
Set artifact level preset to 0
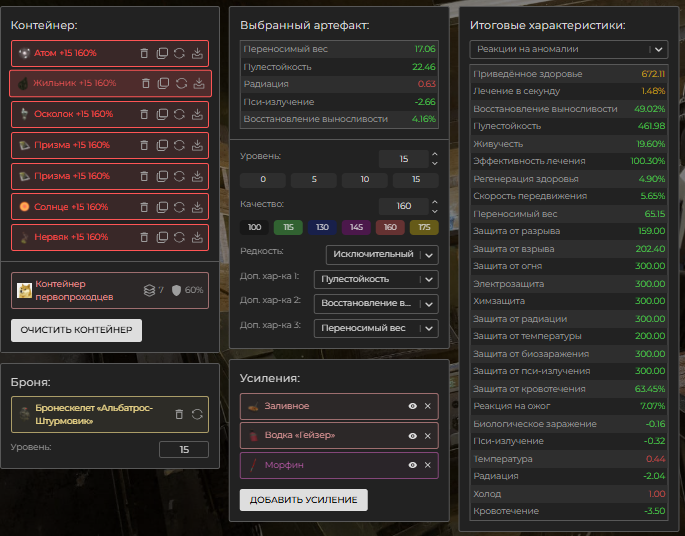(x=263, y=180)
